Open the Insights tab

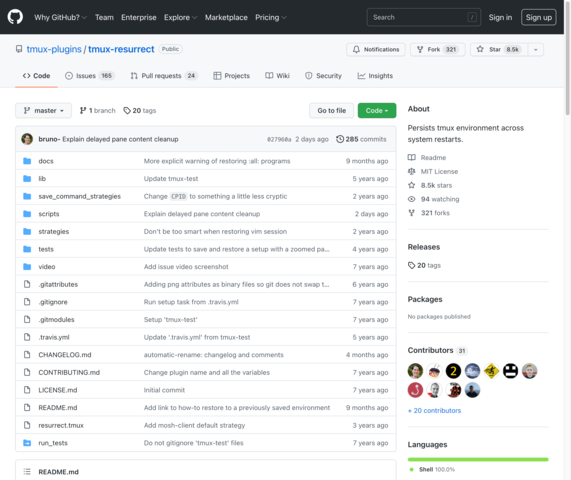point(375,76)
